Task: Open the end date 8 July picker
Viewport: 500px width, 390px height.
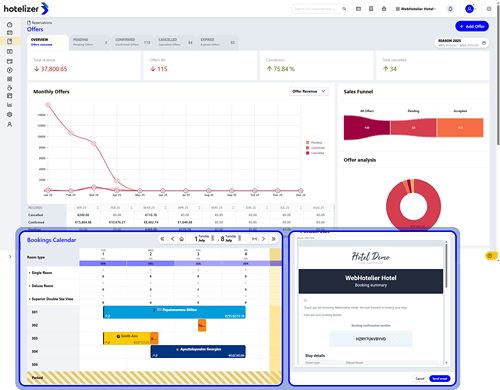Action: (x=231, y=239)
